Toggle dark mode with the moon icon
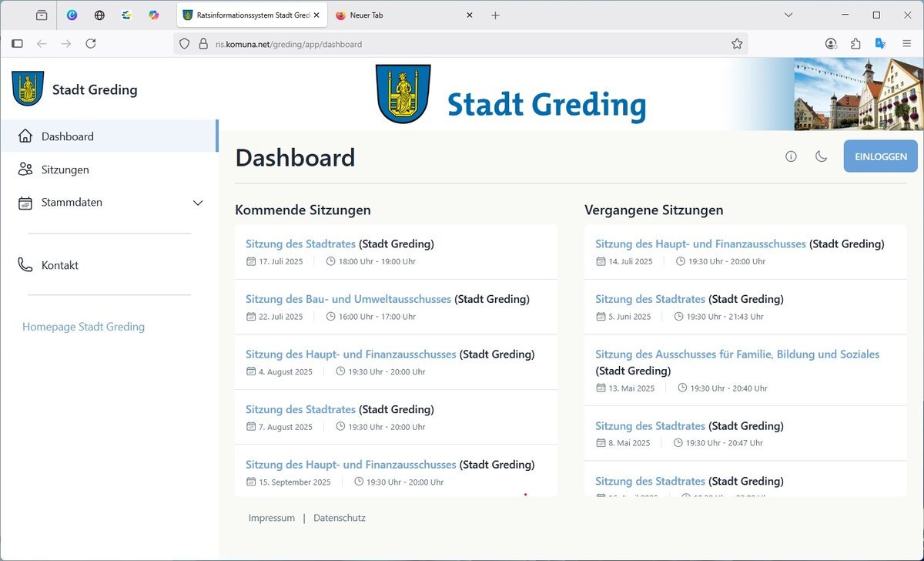The image size is (924, 561). coord(822,156)
